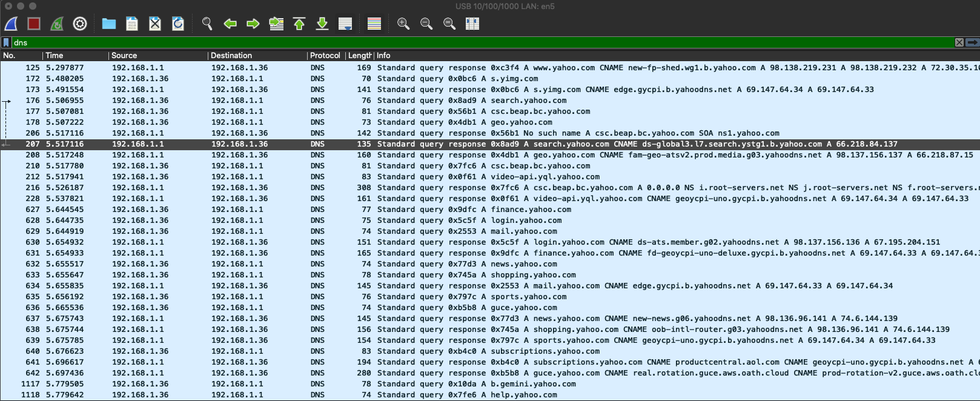Zoom in on packet text
This screenshot has width=980, height=401.
403,24
